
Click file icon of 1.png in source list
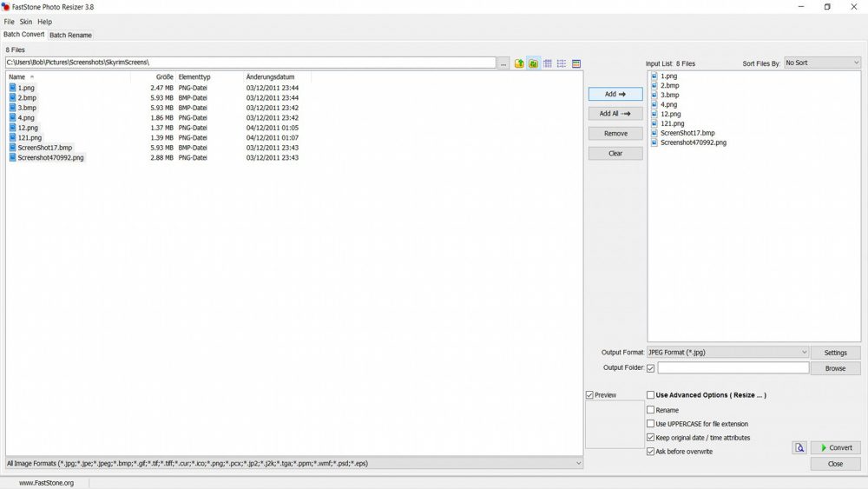[12, 88]
